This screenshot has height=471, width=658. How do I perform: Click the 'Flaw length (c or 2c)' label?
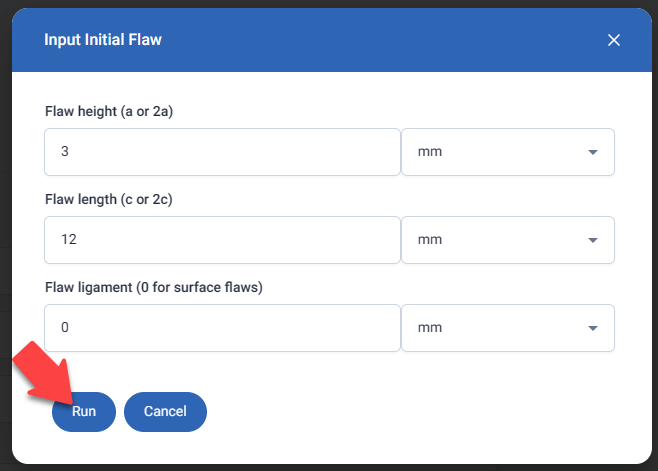110,199
